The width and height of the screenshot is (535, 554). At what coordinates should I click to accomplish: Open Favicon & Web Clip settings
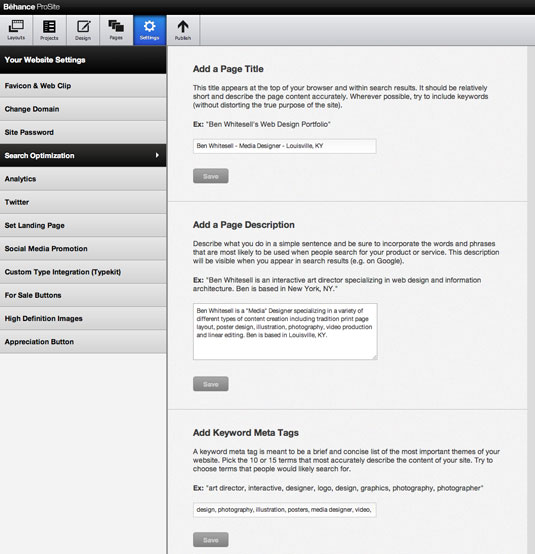click(83, 86)
